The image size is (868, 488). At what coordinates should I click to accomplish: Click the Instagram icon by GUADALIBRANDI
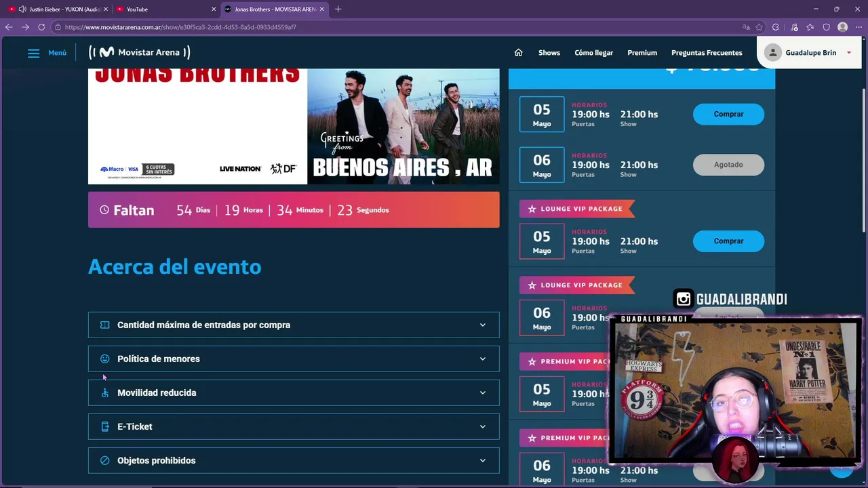pos(683,299)
